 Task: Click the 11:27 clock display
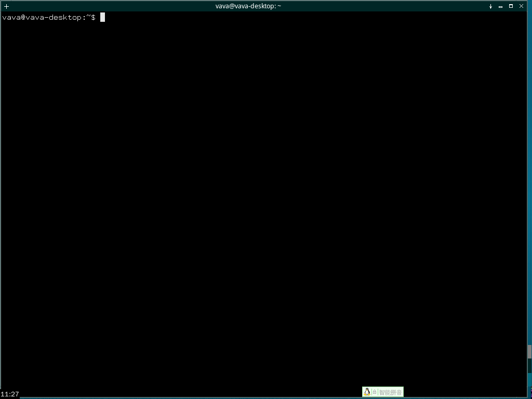coord(10,394)
